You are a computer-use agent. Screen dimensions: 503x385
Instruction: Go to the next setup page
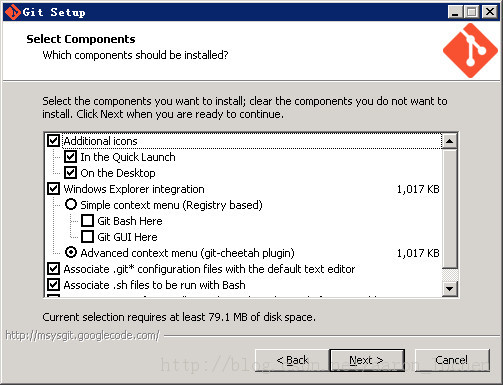pyautogui.click(x=367, y=360)
